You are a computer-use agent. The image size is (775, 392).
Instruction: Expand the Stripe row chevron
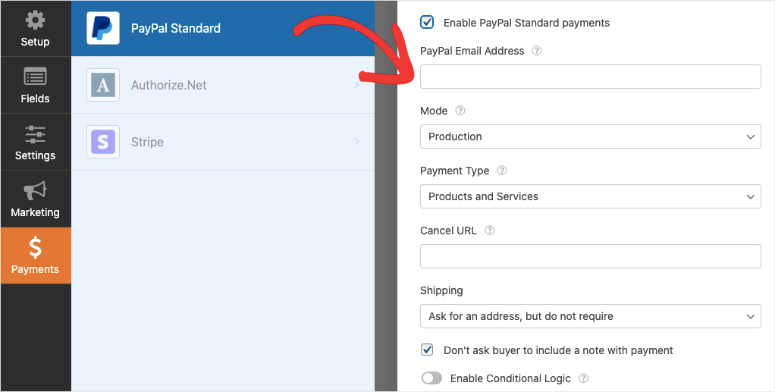click(x=357, y=142)
